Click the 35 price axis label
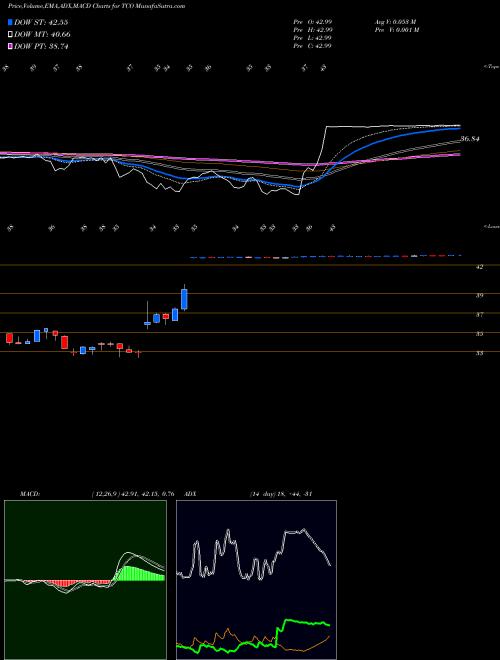The height and width of the screenshot is (660, 500). (x=479, y=334)
